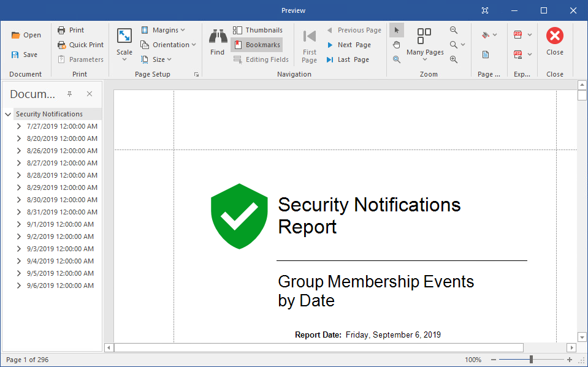Click the zoom slider handle in status bar
This screenshot has height=367, width=588.
pos(531,360)
